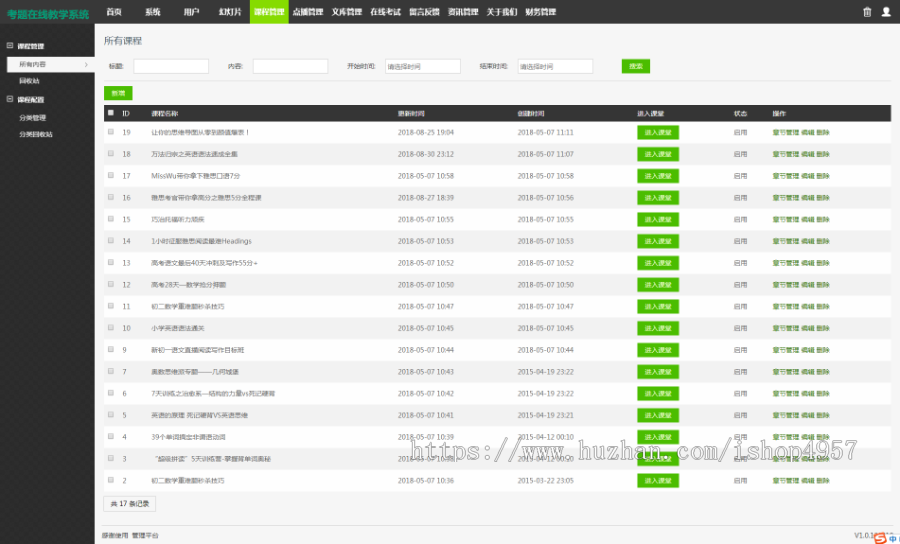900x544 pixels.
Task: Toggle the select-all checkbox in table header
Action: coord(111,113)
